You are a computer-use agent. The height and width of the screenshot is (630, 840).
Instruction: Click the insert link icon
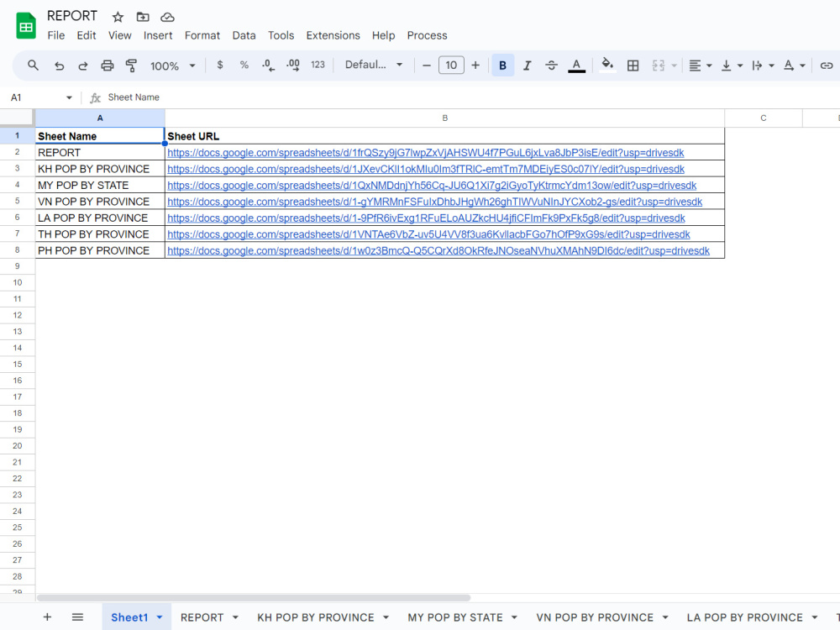pyautogui.click(x=826, y=66)
